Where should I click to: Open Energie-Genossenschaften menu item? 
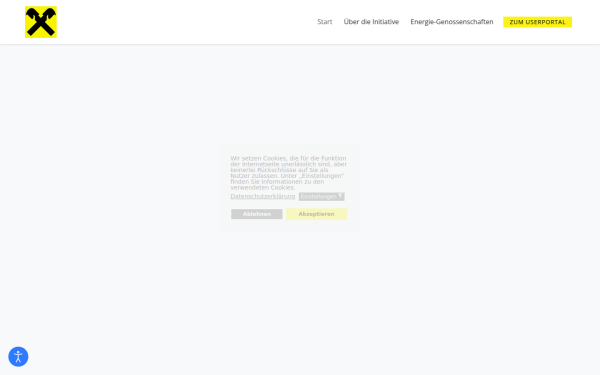click(452, 22)
